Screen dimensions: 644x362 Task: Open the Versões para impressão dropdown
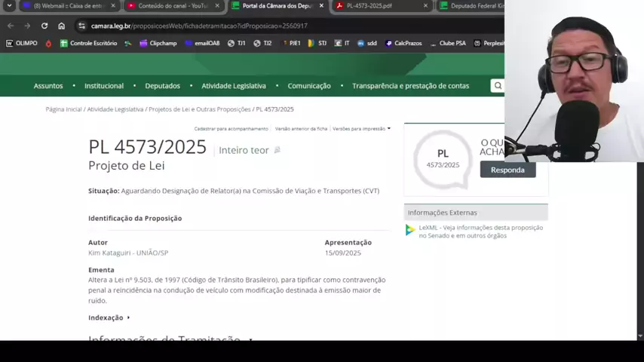[361, 129]
